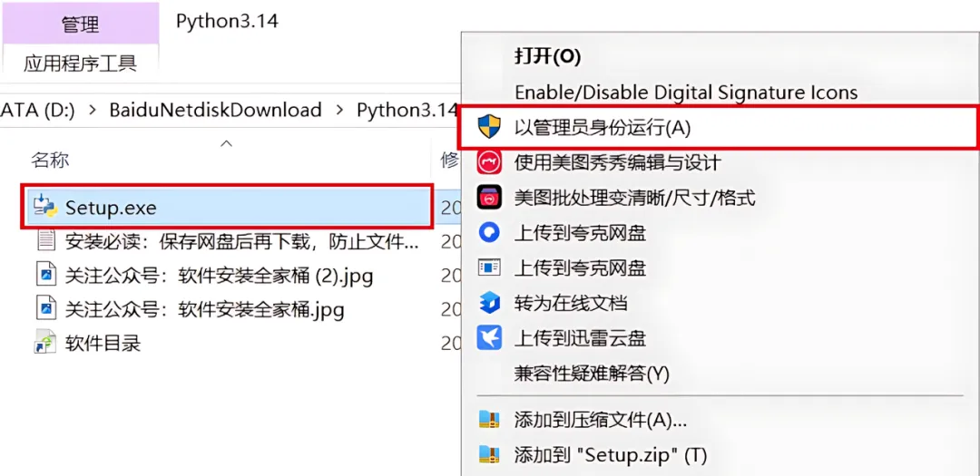Screen dimensions: 980x476
Task: Click the sort arrow above 名称
Action: 228,143
